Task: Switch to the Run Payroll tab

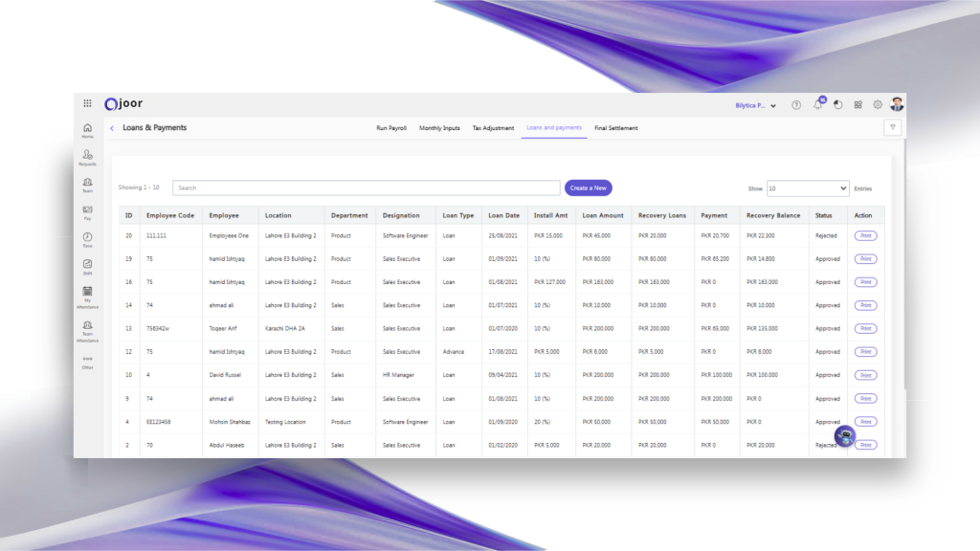Action: 391,128
